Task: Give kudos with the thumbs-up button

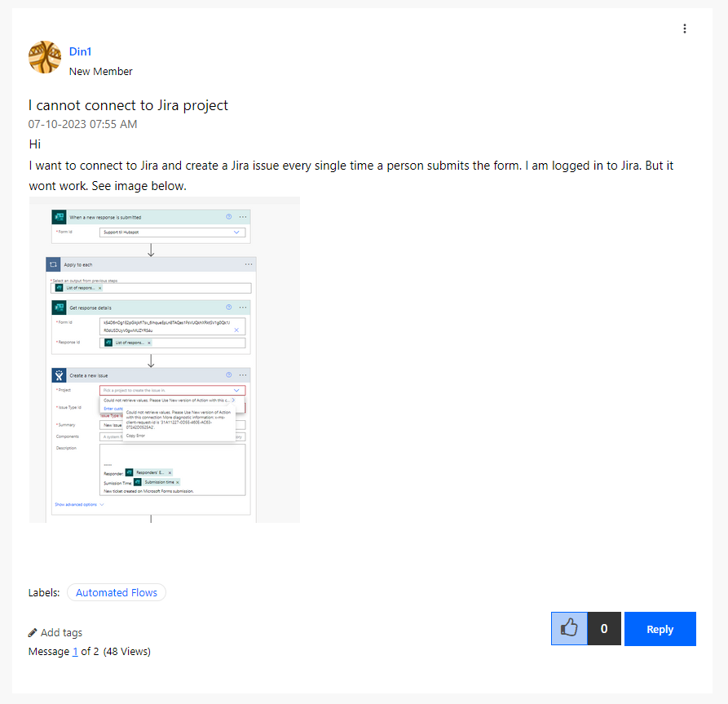Action: click(x=569, y=628)
